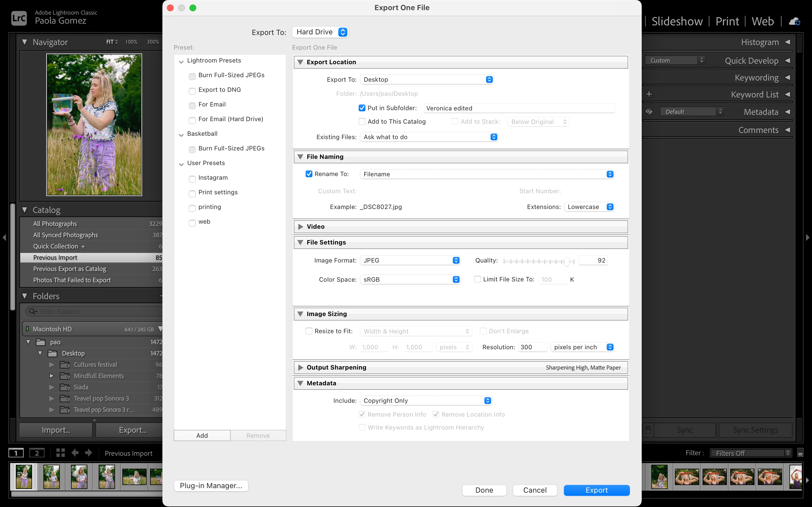Click the Metadata panel eye icon
Image resolution: width=812 pixels, height=507 pixels.
click(649, 112)
